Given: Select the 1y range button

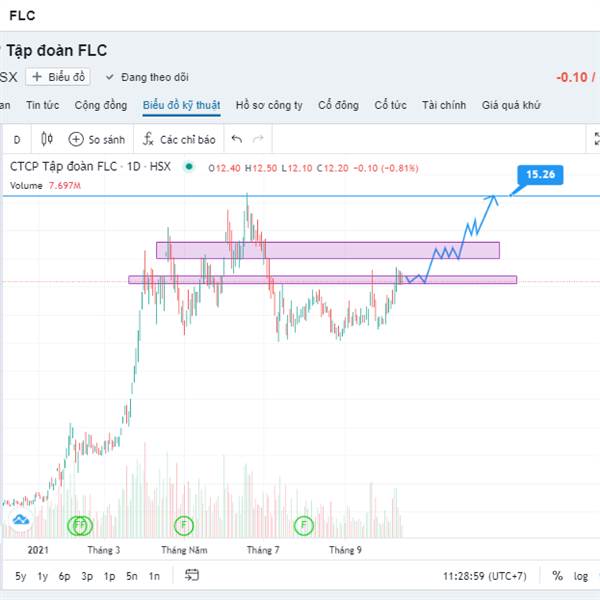Looking at the screenshot, I should click(x=42, y=576).
